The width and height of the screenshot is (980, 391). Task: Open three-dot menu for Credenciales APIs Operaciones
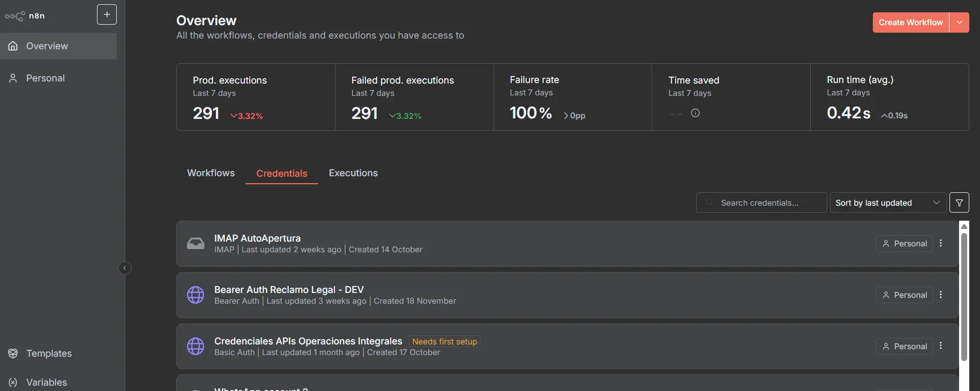[941, 346]
